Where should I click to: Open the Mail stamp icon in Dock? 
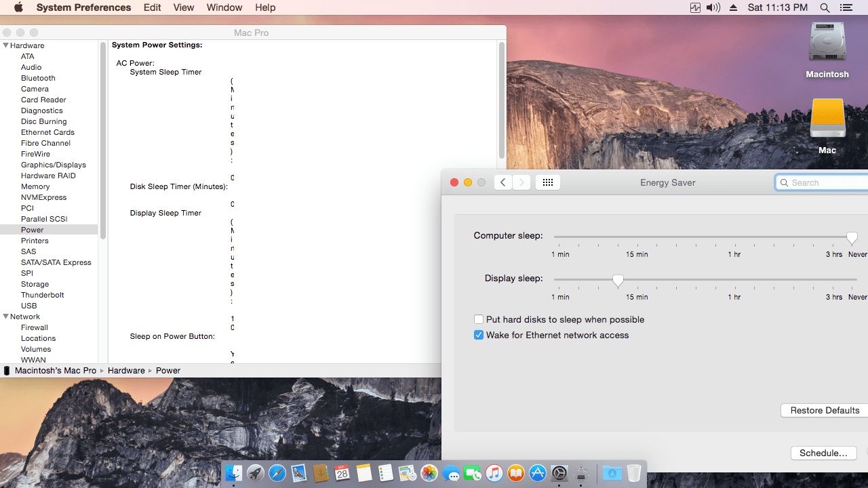[x=299, y=473]
